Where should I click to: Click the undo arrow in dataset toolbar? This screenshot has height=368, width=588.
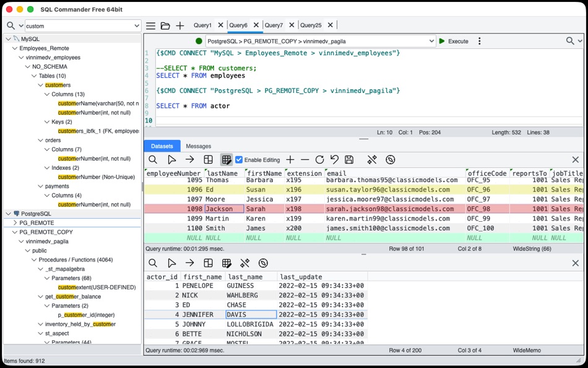pyautogui.click(x=334, y=160)
